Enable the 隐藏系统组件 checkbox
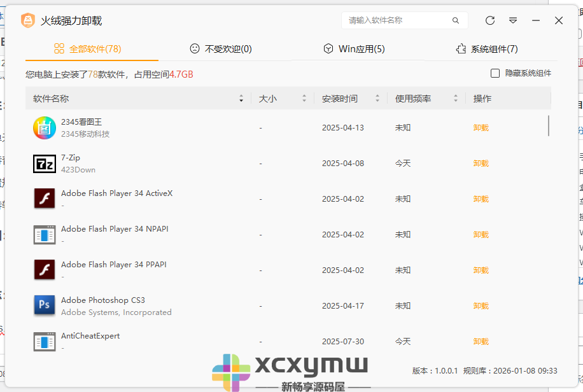 click(x=494, y=73)
